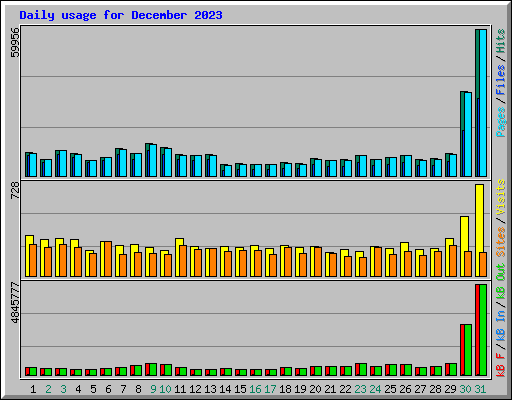
Task: Click day label 21 on the x-axis
Action: point(330,389)
